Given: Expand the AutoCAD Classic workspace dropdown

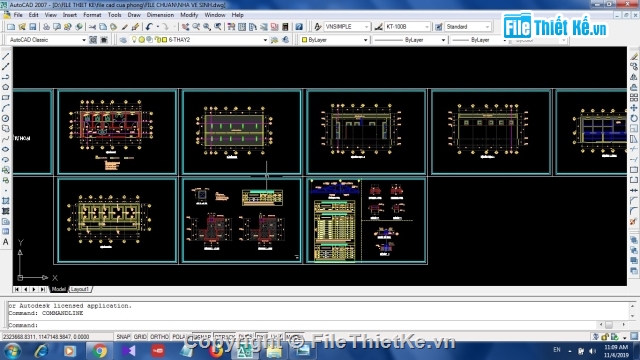Looking at the screenshot, I should pyautogui.click(x=47, y=40).
